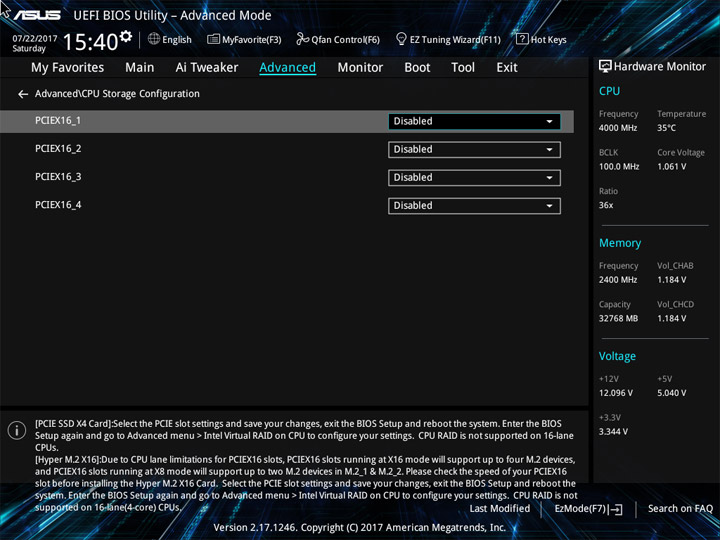
Task: Select the PCIEX16_1 row label
Action: coord(58,120)
